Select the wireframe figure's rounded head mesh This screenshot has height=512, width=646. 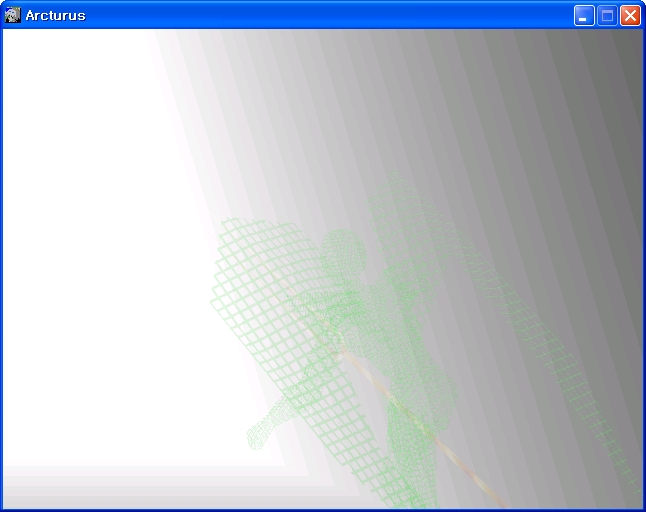[x=344, y=251]
